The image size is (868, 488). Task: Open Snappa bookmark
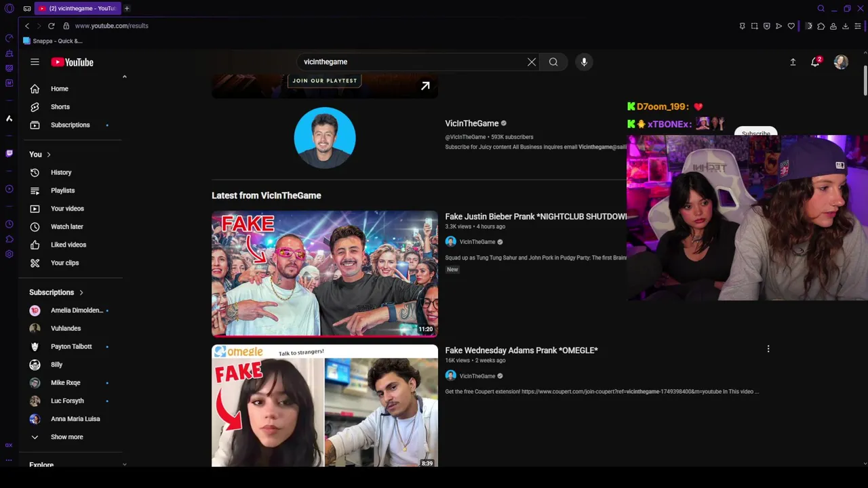tap(53, 41)
